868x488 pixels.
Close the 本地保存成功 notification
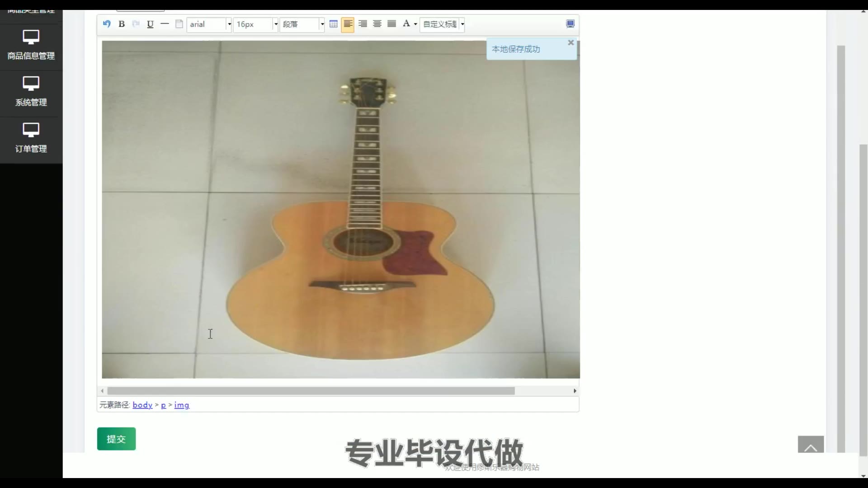pos(571,42)
